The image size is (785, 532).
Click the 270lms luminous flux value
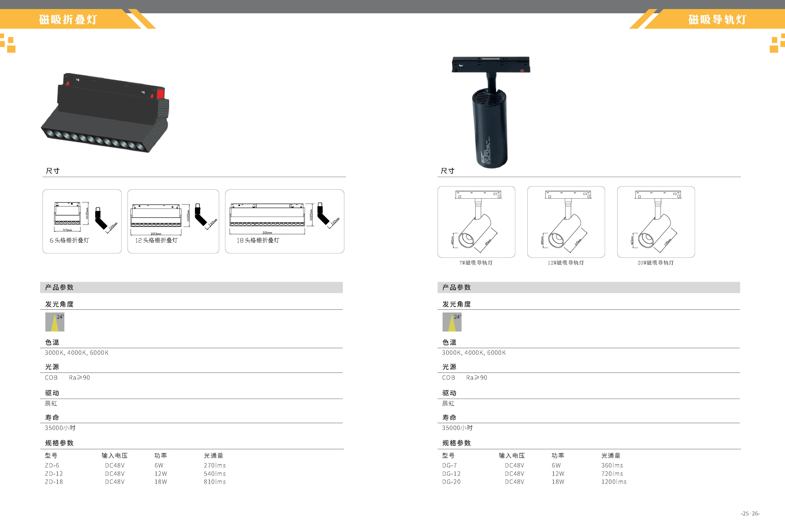[x=215, y=465]
